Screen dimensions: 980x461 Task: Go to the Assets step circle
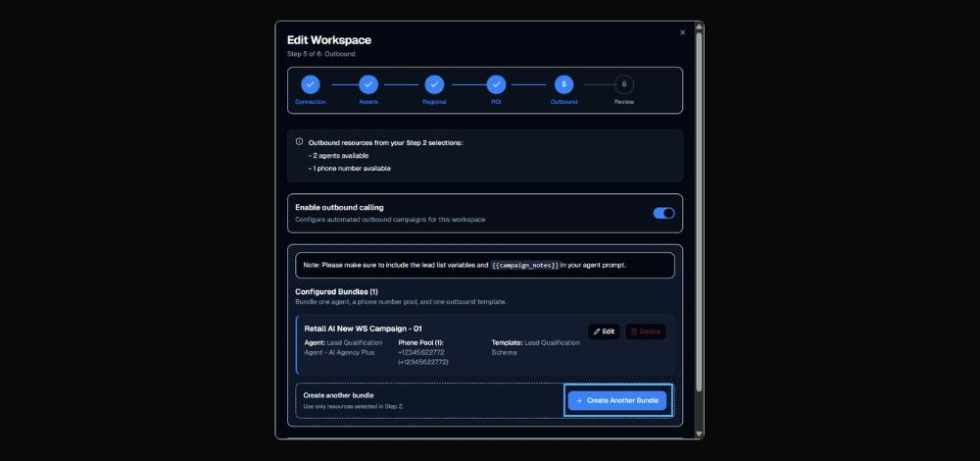[368, 84]
